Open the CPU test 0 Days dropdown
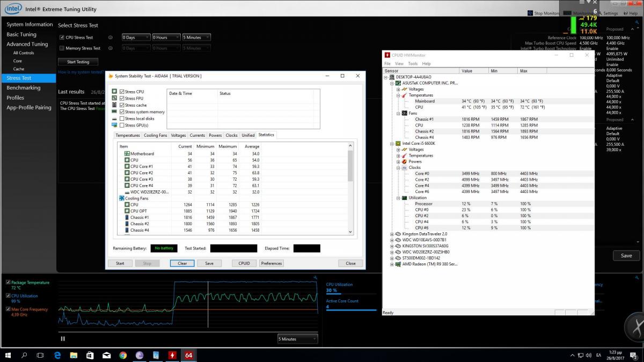Image resolution: width=644 pixels, height=362 pixels. (x=136, y=38)
